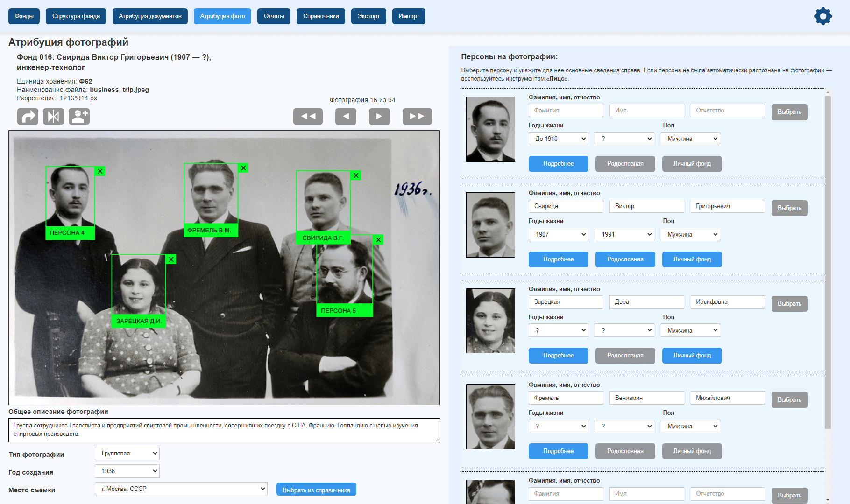
Task: Click the name field containing Вениамин
Action: (x=647, y=398)
